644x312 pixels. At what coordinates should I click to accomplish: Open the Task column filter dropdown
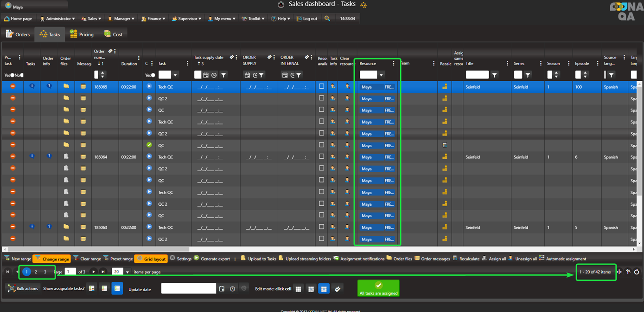click(x=175, y=75)
